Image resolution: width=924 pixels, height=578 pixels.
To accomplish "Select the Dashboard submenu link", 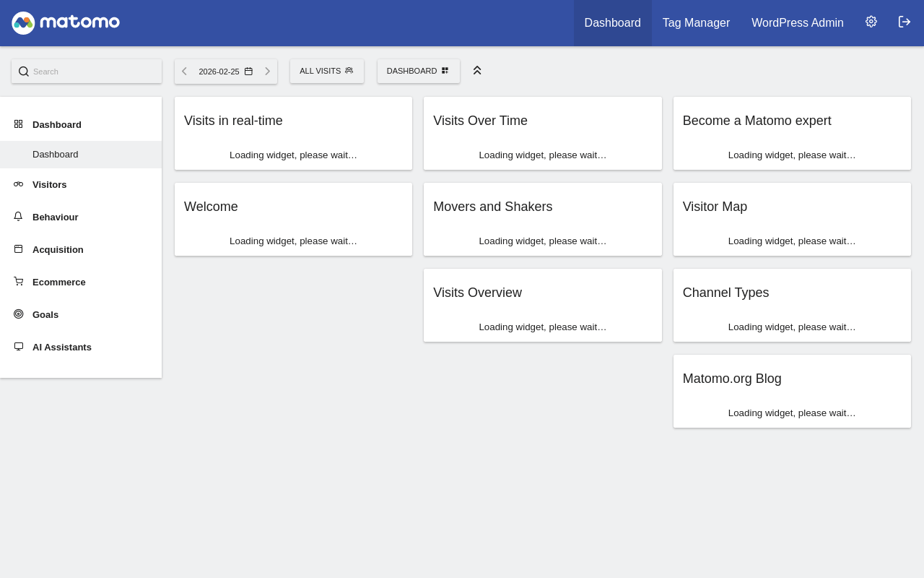I will (56, 155).
